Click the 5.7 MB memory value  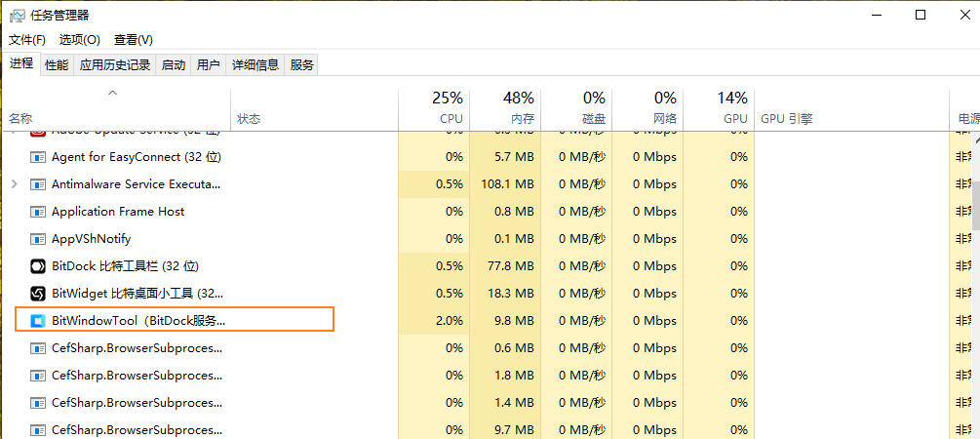(x=514, y=157)
